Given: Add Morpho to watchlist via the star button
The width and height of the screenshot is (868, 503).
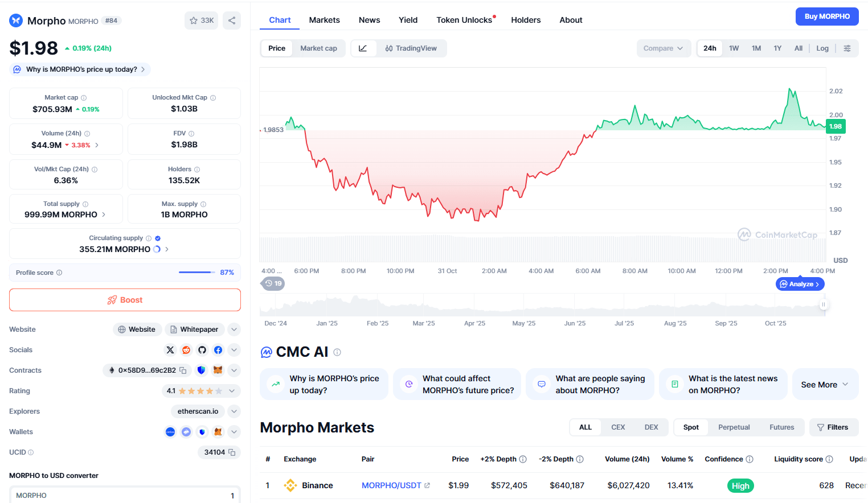Looking at the screenshot, I should (x=201, y=20).
